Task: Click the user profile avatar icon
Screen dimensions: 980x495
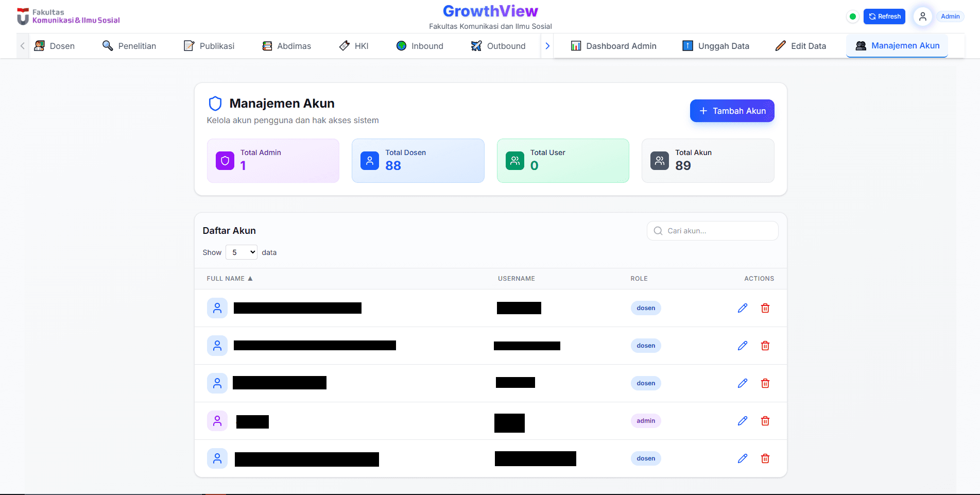Action: pos(922,16)
